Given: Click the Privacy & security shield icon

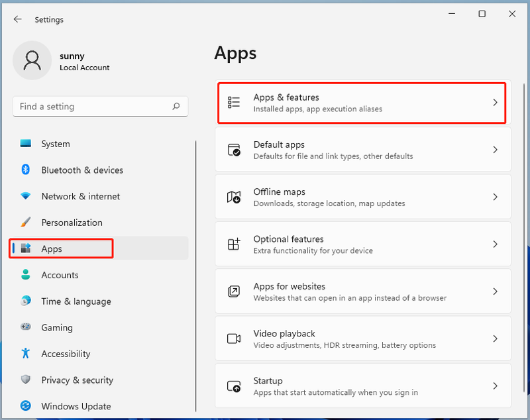Looking at the screenshot, I should point(26,380).
